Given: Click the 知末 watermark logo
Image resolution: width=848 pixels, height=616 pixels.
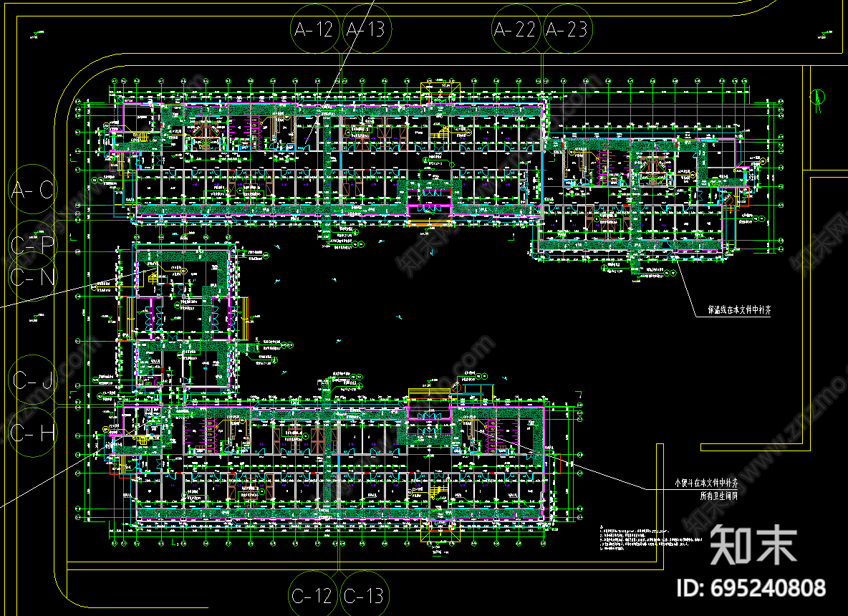Looking at the screenshot, I should click(753, 544).
